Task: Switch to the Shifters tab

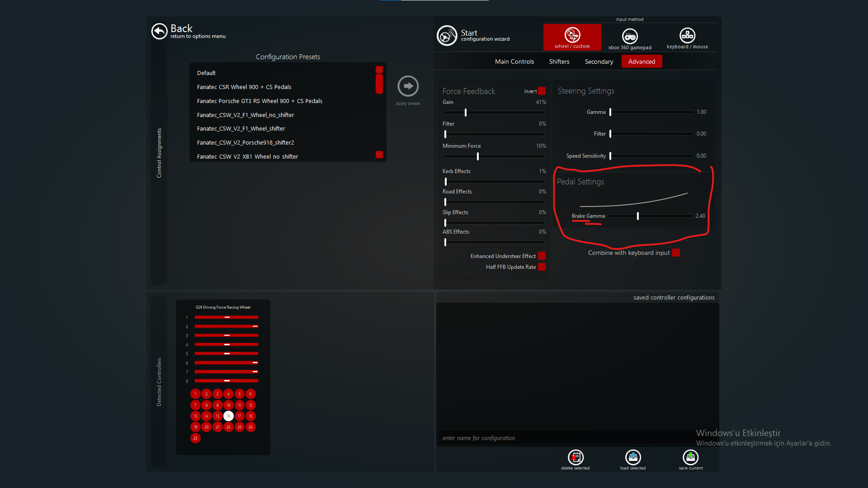Action: tap(559, 61)
